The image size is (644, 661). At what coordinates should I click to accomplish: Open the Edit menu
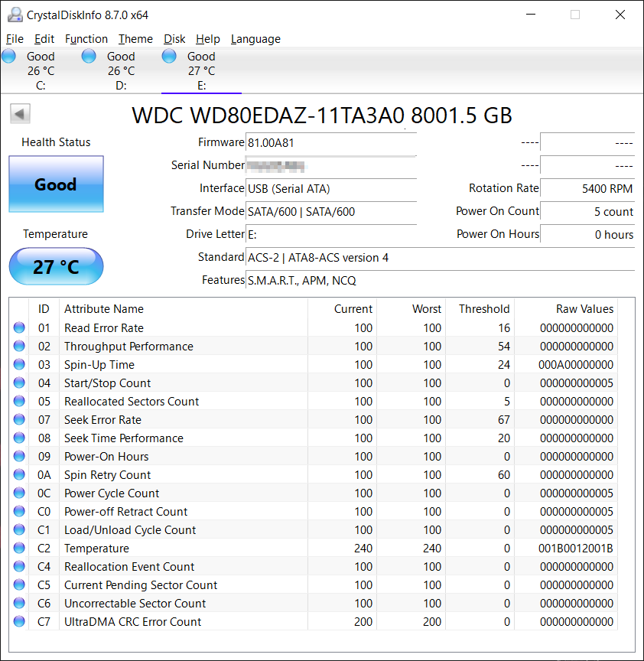(x=44, y=39)
